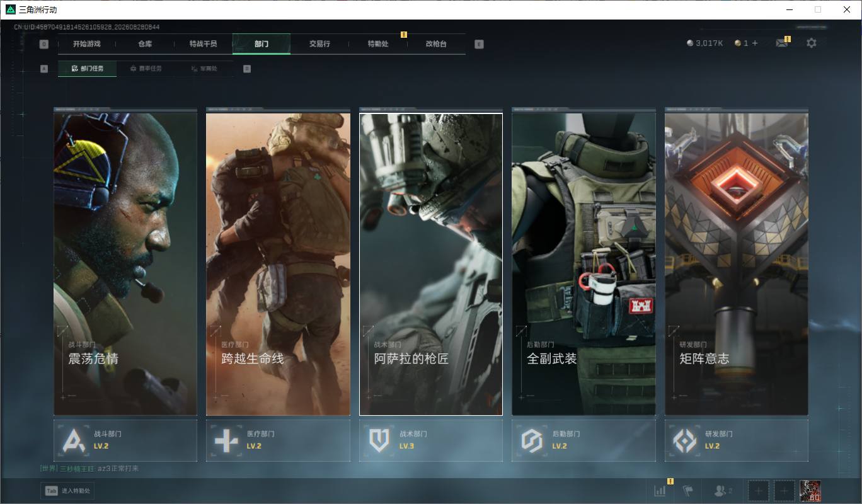Click the first empty squad slot plus
862x504 pixels.
click(x=759, y=491)
